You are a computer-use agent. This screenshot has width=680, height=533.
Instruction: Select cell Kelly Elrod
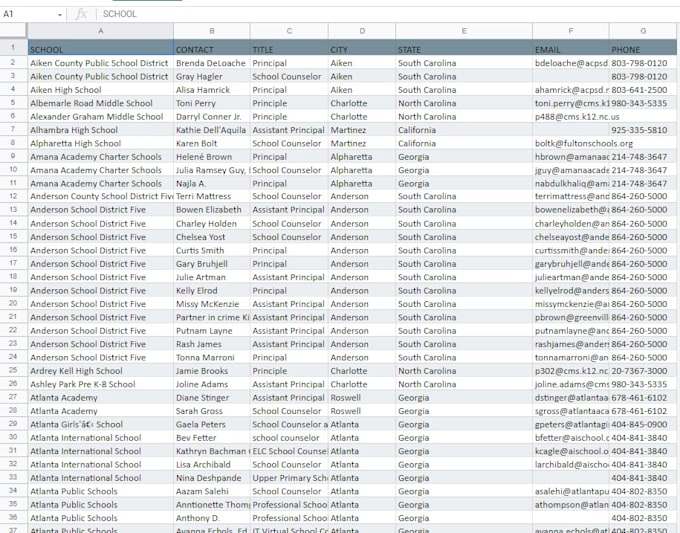pyautogui.click(x=212, y=291)
